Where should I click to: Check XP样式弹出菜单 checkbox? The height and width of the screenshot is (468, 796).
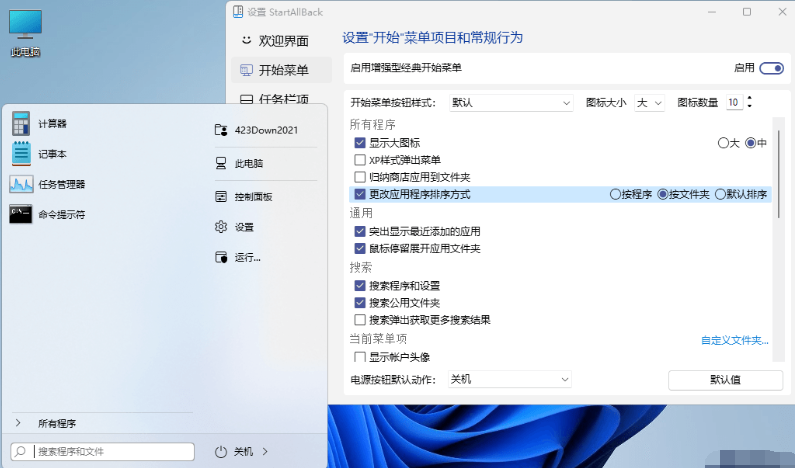click(360, 160)
